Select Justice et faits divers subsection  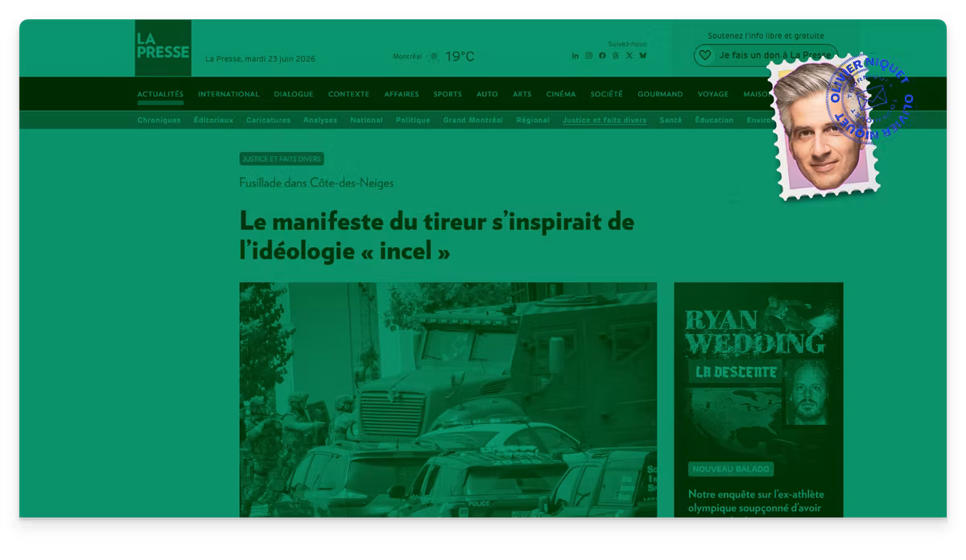(x=605, y=120)
